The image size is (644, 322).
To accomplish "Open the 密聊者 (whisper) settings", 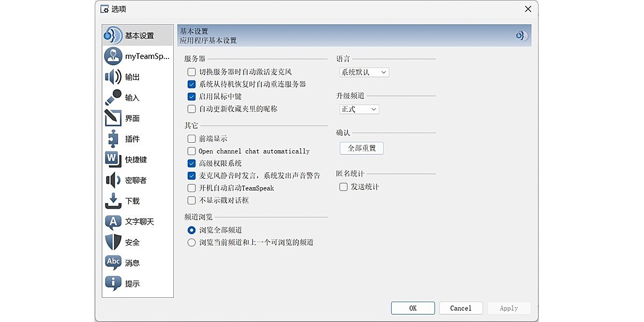I will coord(133,180).
